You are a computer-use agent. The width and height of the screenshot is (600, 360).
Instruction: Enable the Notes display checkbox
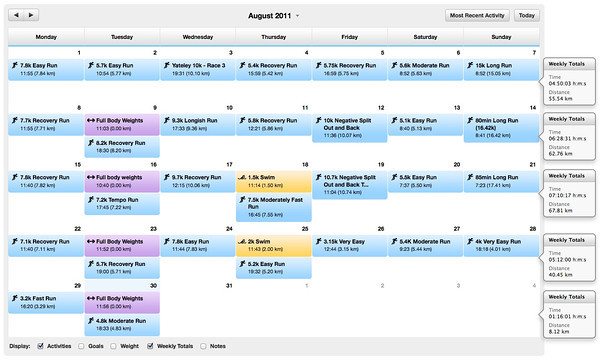pos(204,346)
